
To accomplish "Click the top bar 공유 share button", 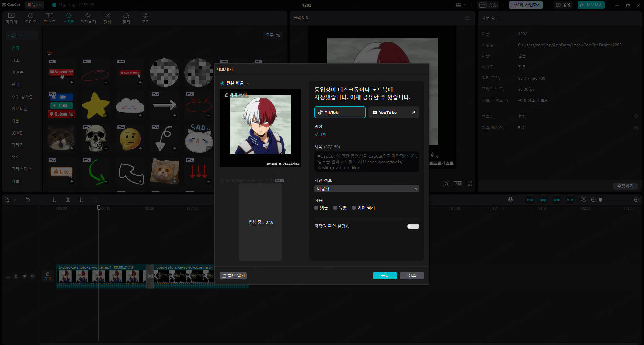I will 563,5.
